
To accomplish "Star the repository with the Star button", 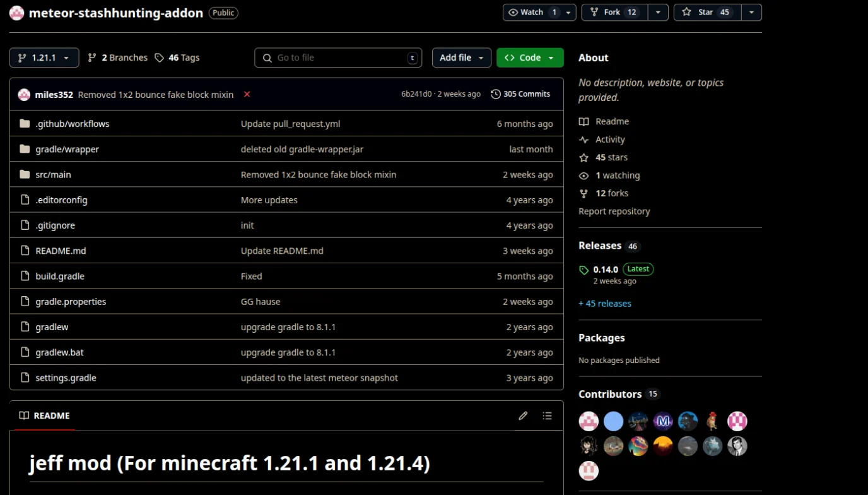I will click(x=707, y=13).
